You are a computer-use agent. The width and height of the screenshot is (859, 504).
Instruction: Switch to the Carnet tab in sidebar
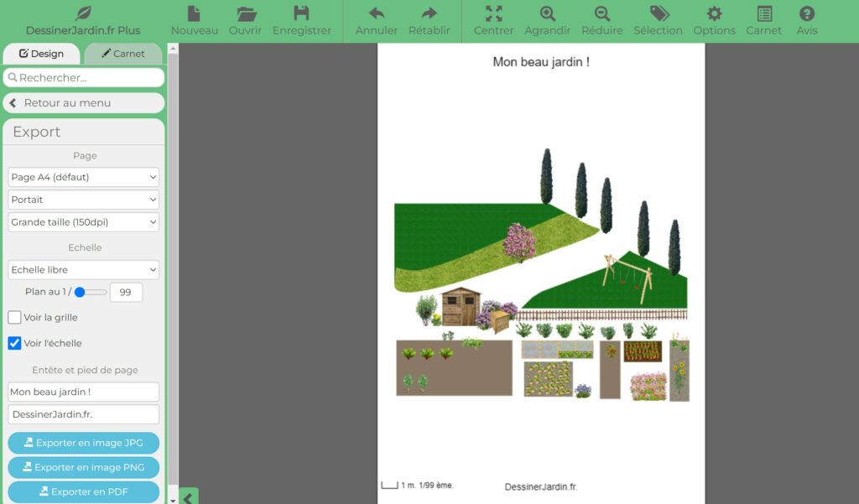(123, 54)
